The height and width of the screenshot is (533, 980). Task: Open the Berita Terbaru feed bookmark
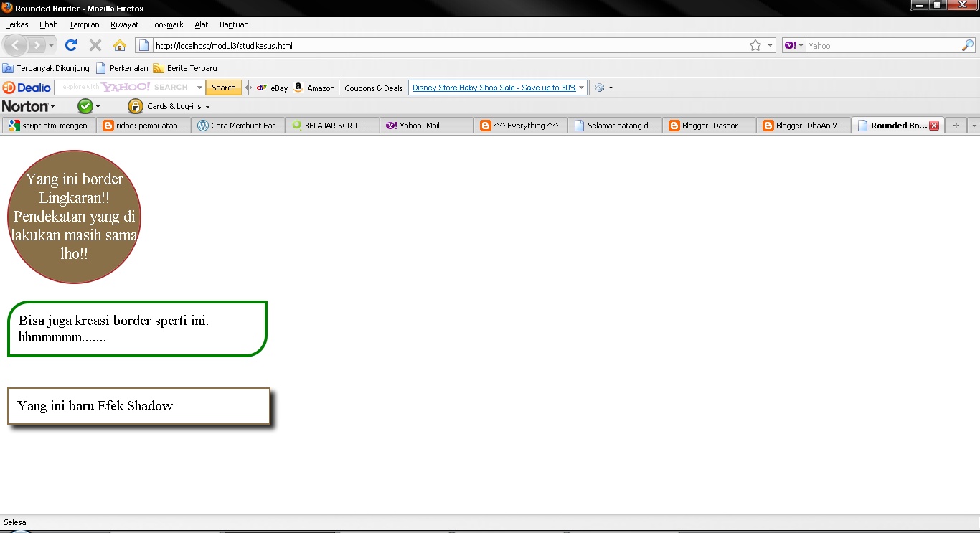click(x=185, y=68)
